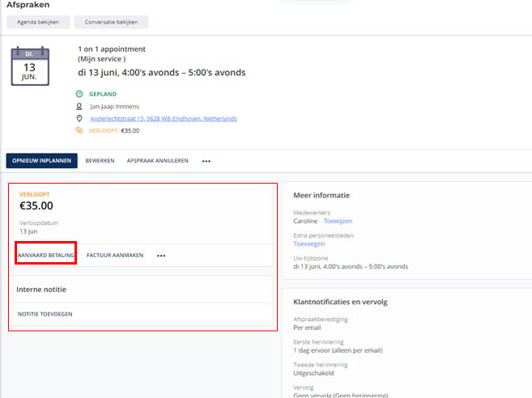Click Factuur aanmaken to create an invoice

(x=115, y=255)
